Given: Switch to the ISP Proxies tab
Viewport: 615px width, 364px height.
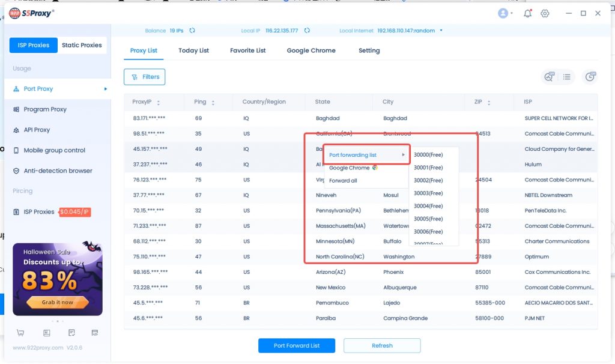Looking at the screenshot, I should (34, 45).
